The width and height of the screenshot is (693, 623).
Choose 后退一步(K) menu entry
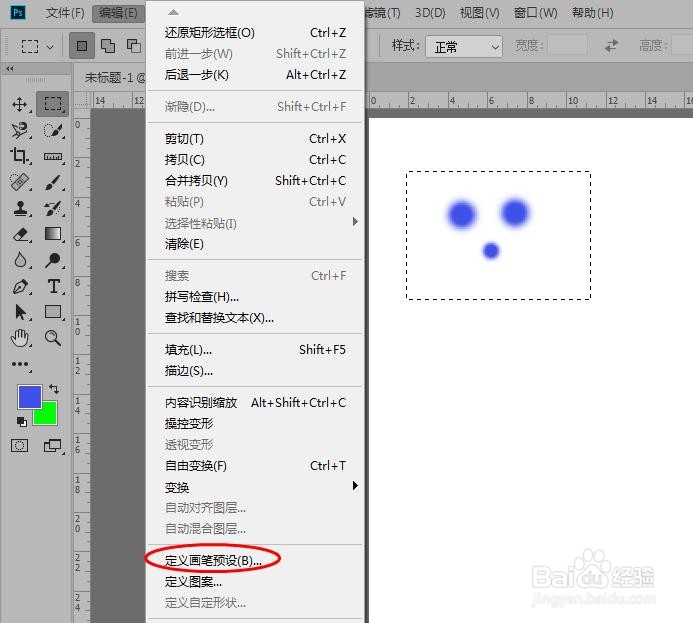[x=255, y=75]
